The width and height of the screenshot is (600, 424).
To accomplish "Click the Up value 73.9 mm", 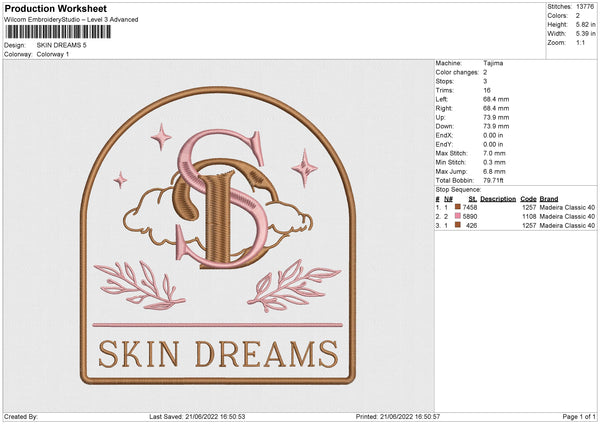I will tap(496, 117).
